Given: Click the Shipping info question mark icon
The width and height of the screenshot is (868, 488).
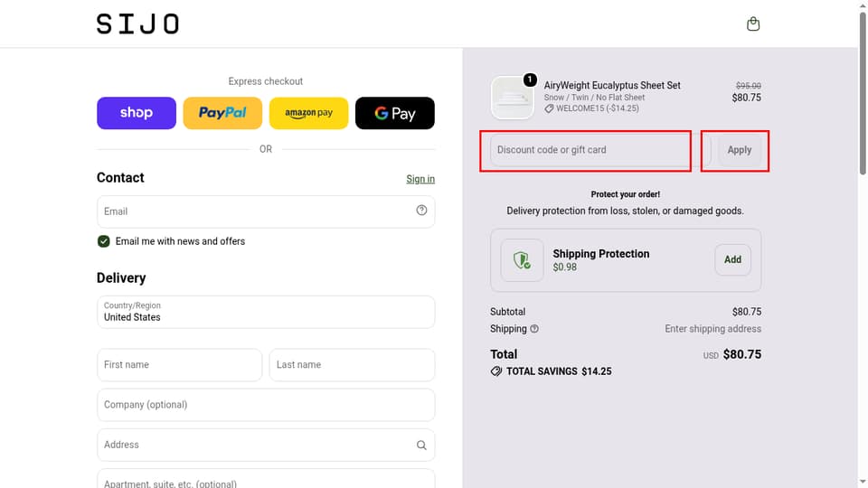Looking at the screenshot, I should [x=534, y=329].
